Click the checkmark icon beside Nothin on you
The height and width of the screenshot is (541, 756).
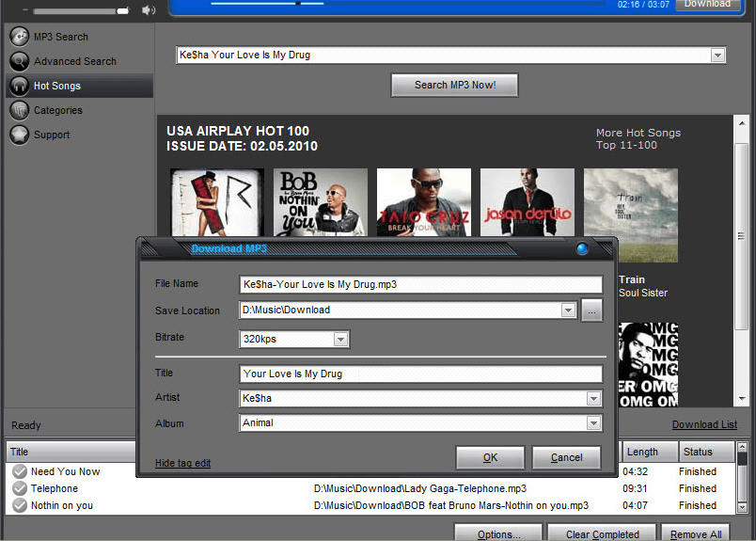[x=20, y=505]
